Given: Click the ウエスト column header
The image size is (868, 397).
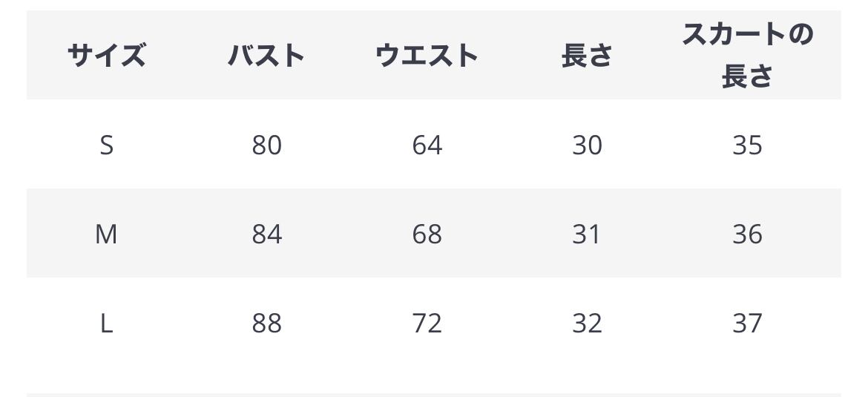Looking at the screenshot, I should 427,56.
